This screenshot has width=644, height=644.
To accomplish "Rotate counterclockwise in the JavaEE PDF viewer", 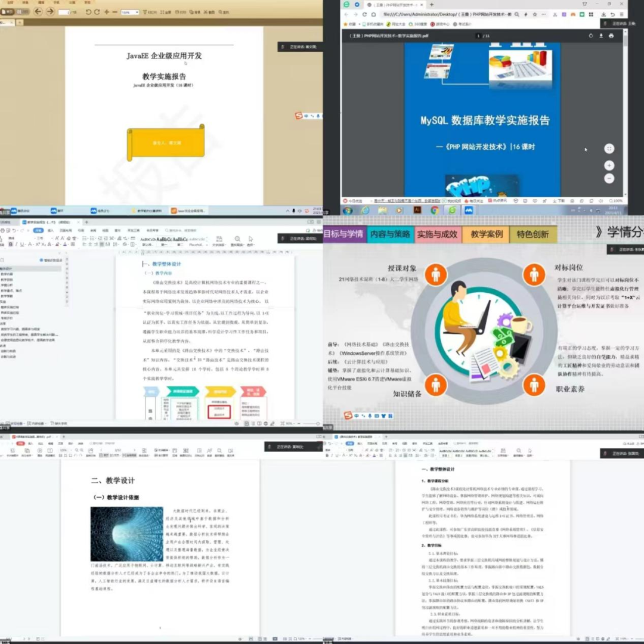I will pos(89,12).
